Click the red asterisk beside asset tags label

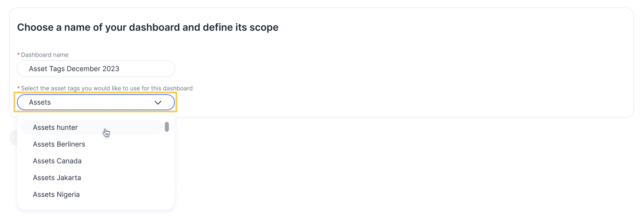tap(19, 88)
